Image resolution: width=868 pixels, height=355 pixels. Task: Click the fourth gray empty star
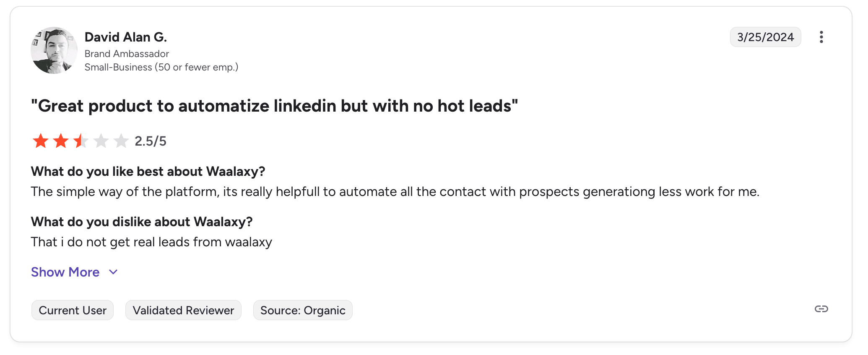click(101, 141)
